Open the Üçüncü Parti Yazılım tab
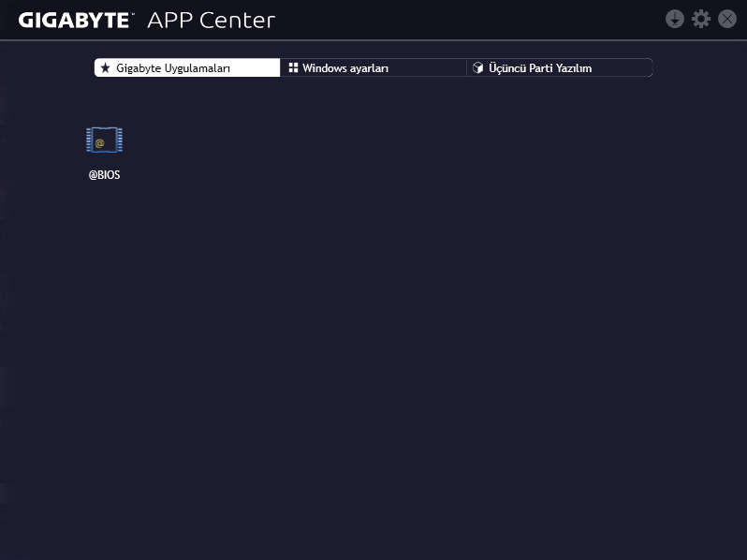747x560 pixels. tap(559, 67)
